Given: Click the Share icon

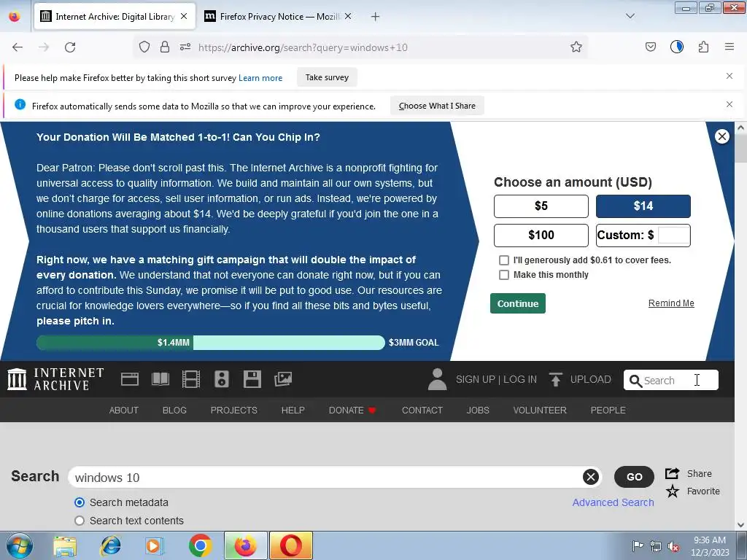Looking at the screenshot, I should (672, 473).
